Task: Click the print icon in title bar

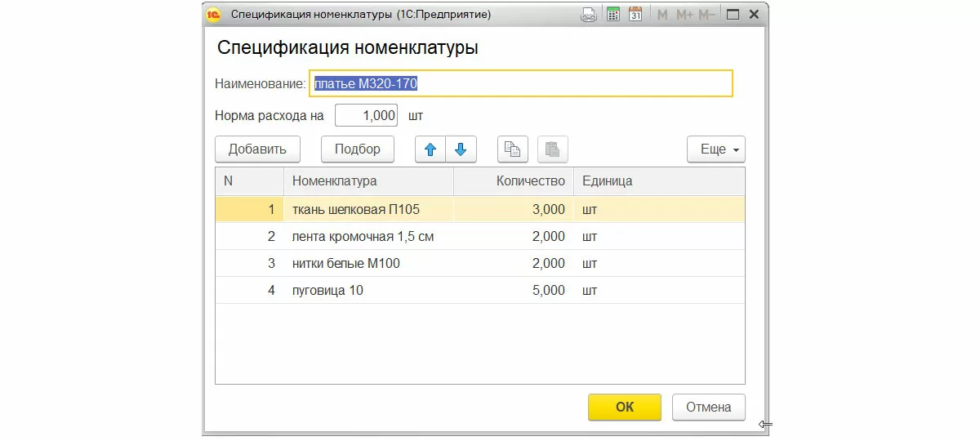Action: tap(588, 15)
